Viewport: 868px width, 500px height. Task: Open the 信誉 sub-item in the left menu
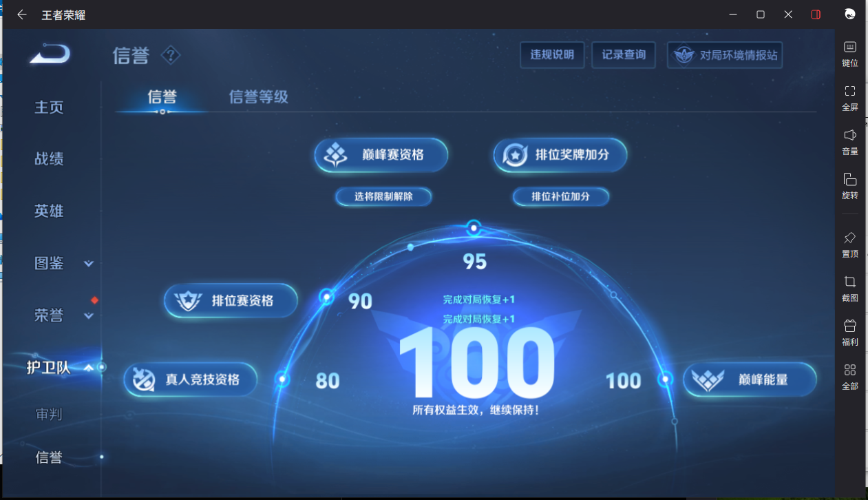click(x=49, y=457)
